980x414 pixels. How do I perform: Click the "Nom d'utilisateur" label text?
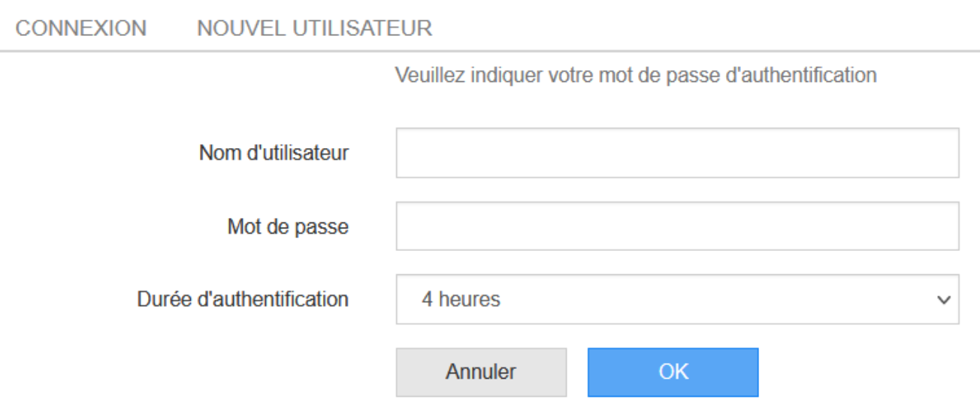[x=274, y=153]
